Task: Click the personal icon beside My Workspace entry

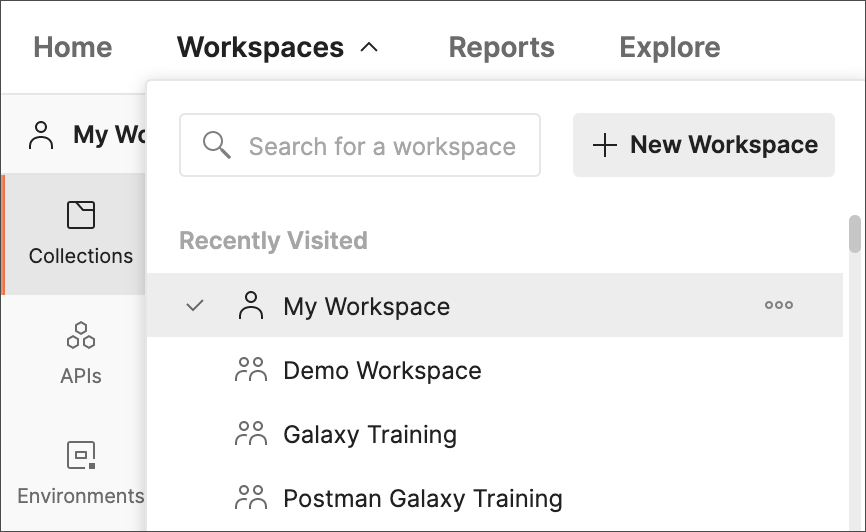Action: pyautogui.click(x=251, y=305)
